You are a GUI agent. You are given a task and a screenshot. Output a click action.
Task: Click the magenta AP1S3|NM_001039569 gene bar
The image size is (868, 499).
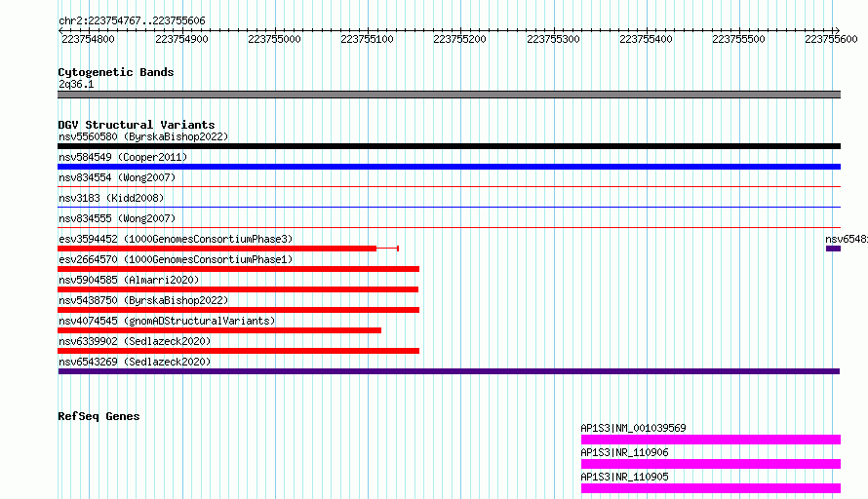711,440
